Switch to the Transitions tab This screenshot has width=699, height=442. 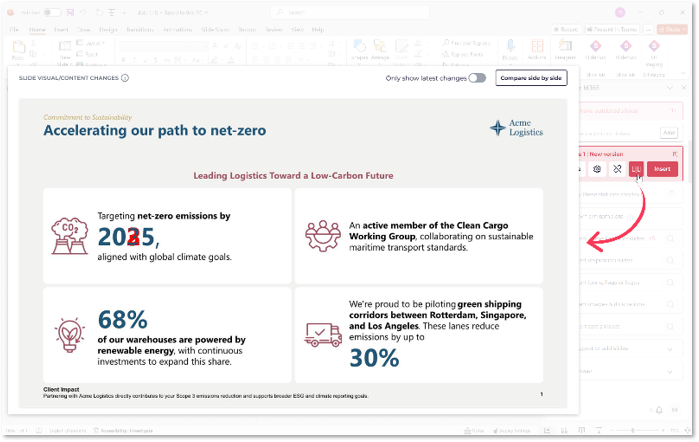click(x=140, y=29)
